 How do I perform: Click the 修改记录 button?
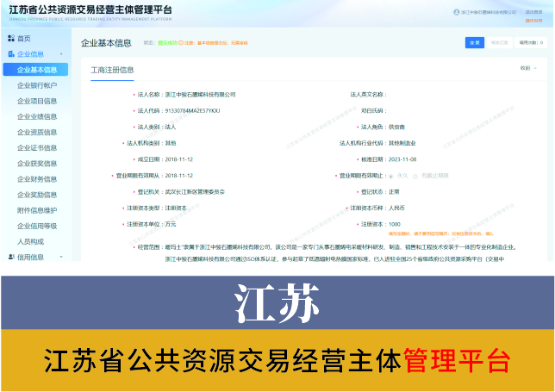click(500, 43)
